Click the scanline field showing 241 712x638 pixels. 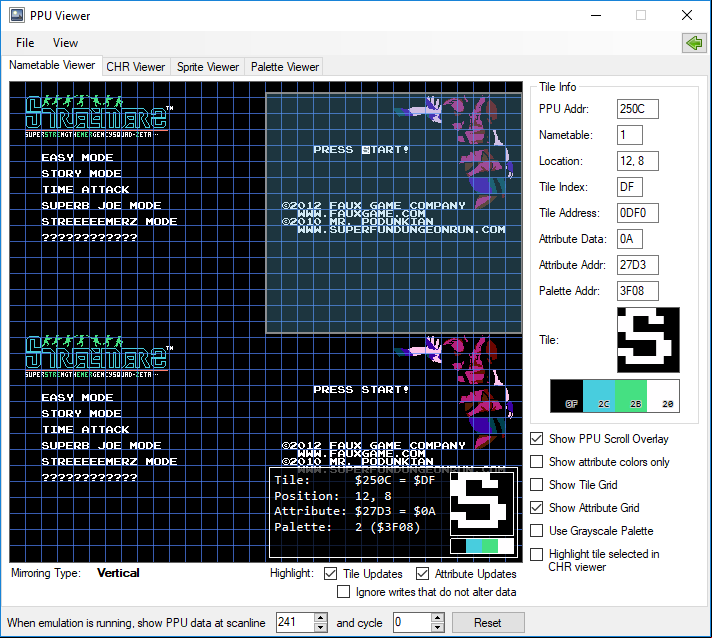click(x=295, y=622)
